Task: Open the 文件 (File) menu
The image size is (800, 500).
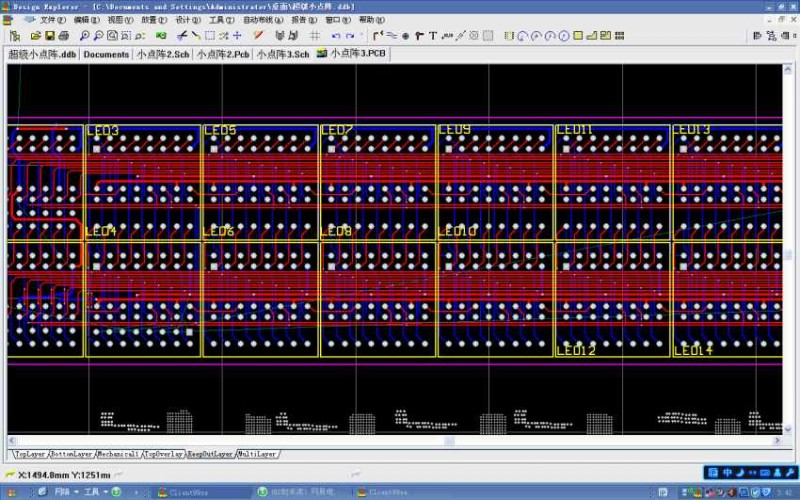Action: point(52,20)
